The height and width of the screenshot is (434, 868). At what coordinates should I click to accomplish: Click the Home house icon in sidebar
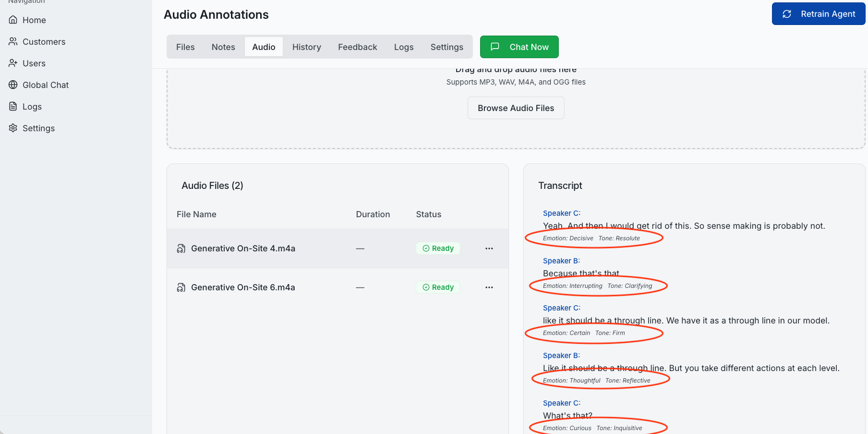[13, 20]
